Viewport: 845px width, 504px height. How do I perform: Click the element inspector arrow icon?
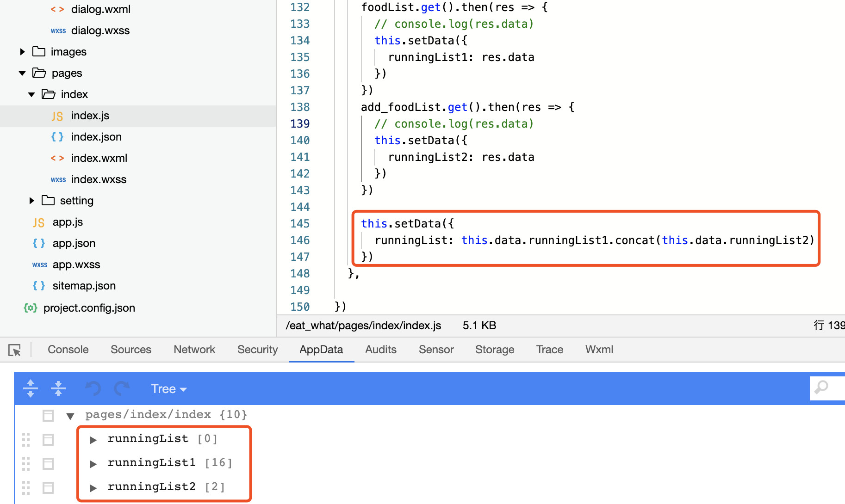[x=14, y=350]
